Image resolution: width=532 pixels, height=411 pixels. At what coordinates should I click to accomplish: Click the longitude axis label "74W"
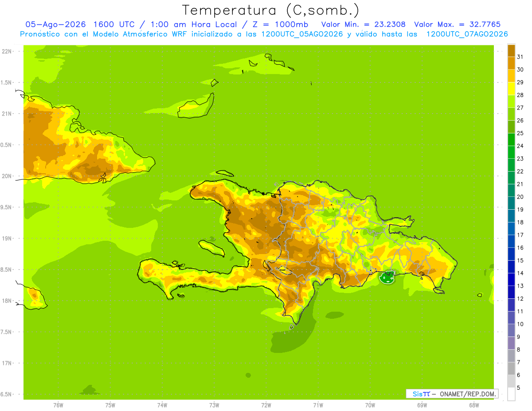pyautogui.click(x=162, y=405)
